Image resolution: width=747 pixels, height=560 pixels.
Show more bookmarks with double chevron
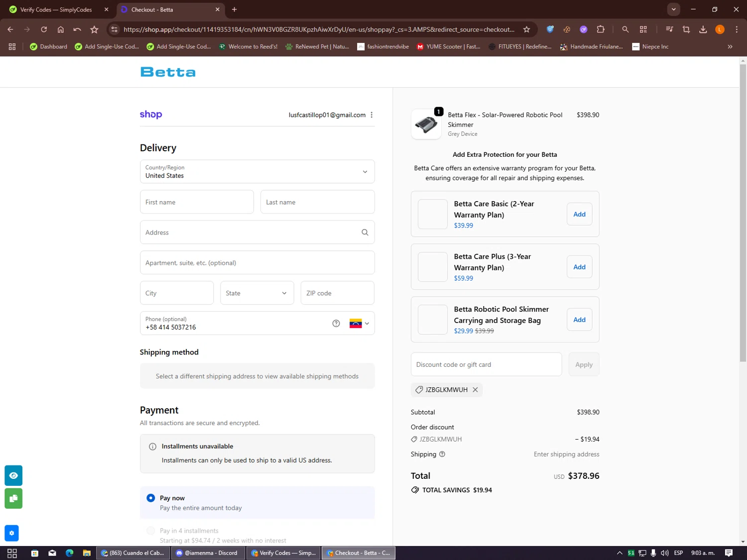pyautogui.click(x=730, y=46)
